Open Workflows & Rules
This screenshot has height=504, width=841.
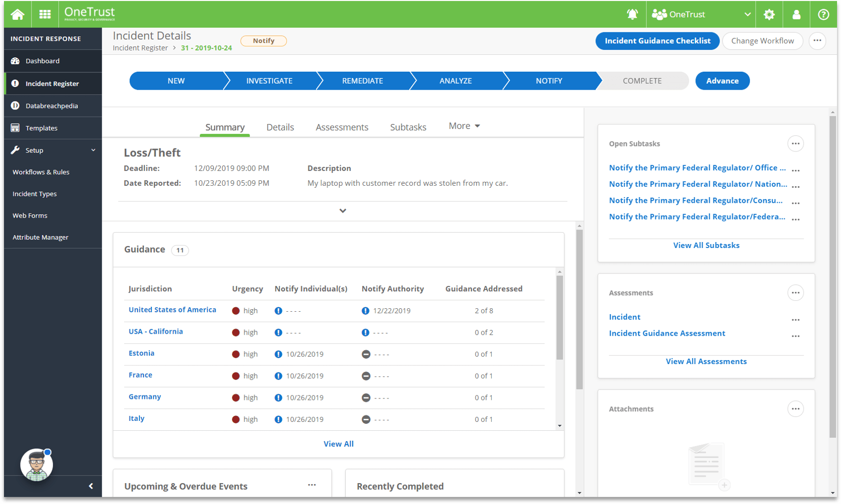point(41,172)
